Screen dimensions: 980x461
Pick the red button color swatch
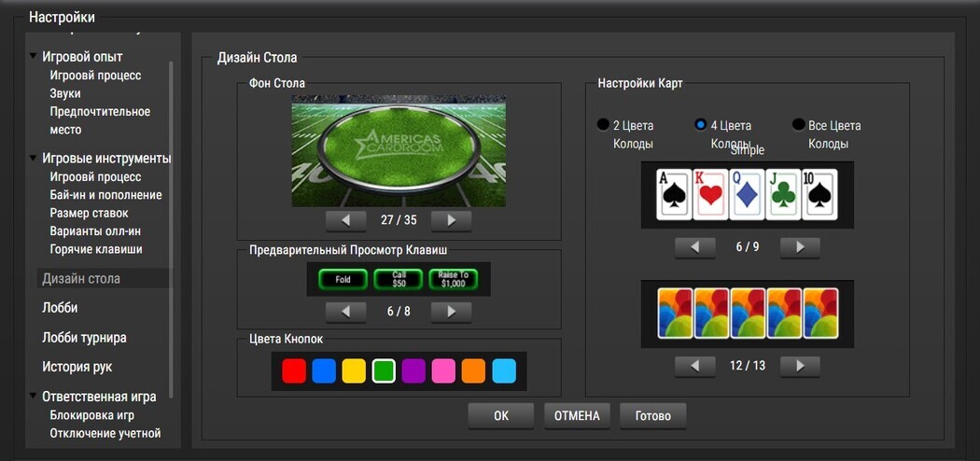pyautogui.click(x=294, y=371)
